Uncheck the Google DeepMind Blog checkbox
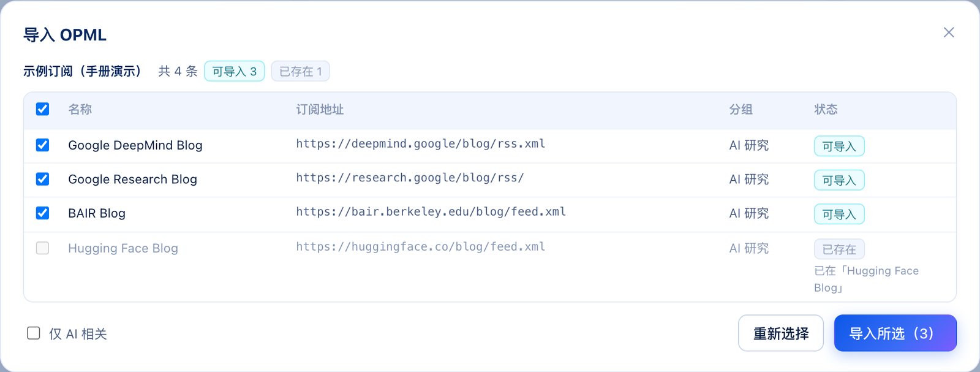The height and width of the screenshot is (372, 980). pyautogui.click(x=42, y=145)
